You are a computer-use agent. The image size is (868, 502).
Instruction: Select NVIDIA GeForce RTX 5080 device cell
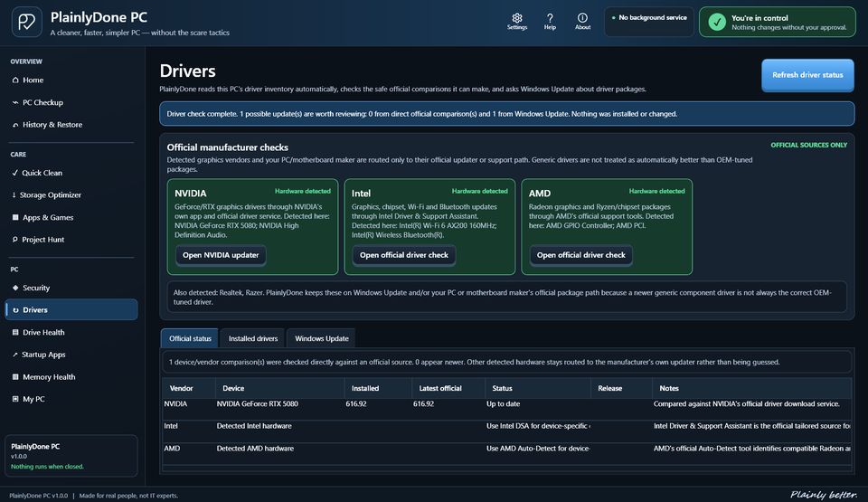click(258, 404)
